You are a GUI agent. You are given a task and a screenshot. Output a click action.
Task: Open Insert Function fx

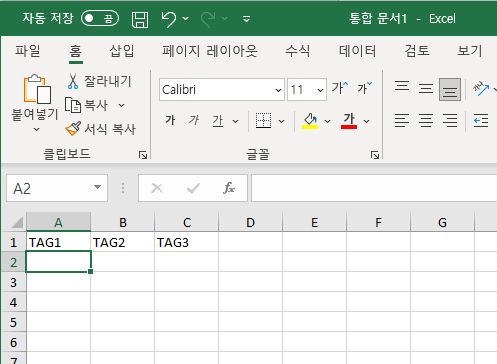[229, 188]
